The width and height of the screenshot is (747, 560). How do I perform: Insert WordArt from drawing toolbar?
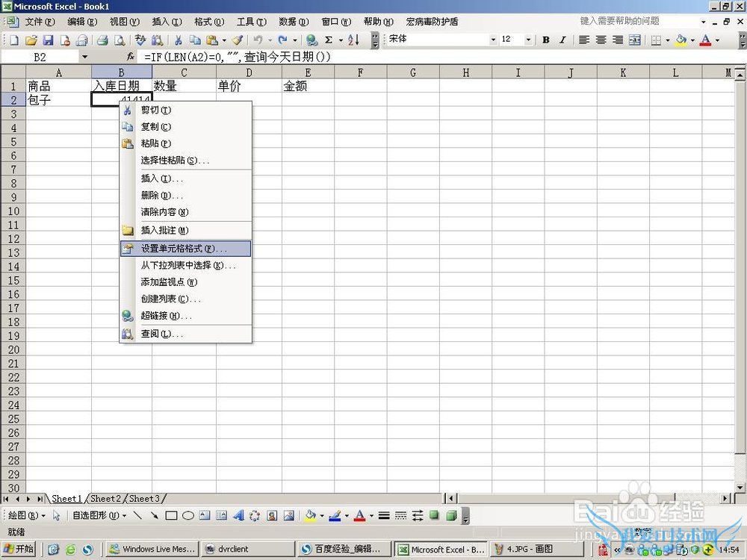(238, 515)
